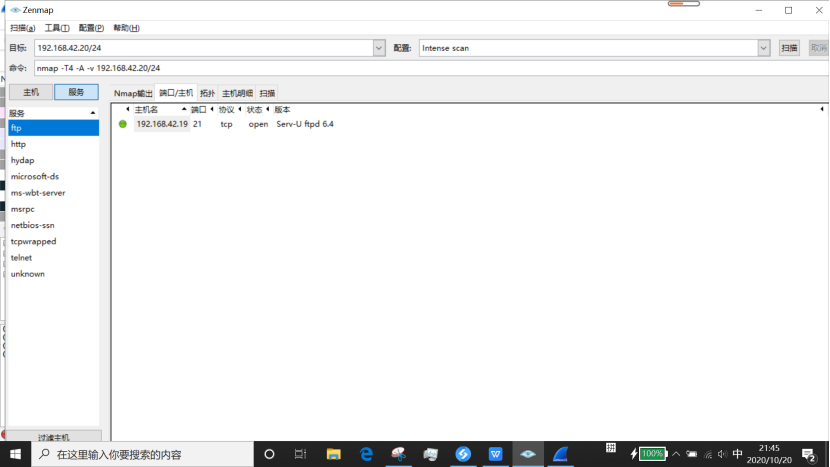Click the target input field 192.168.42.20/24
Screen dimensions: 830x467
[204, 48]
